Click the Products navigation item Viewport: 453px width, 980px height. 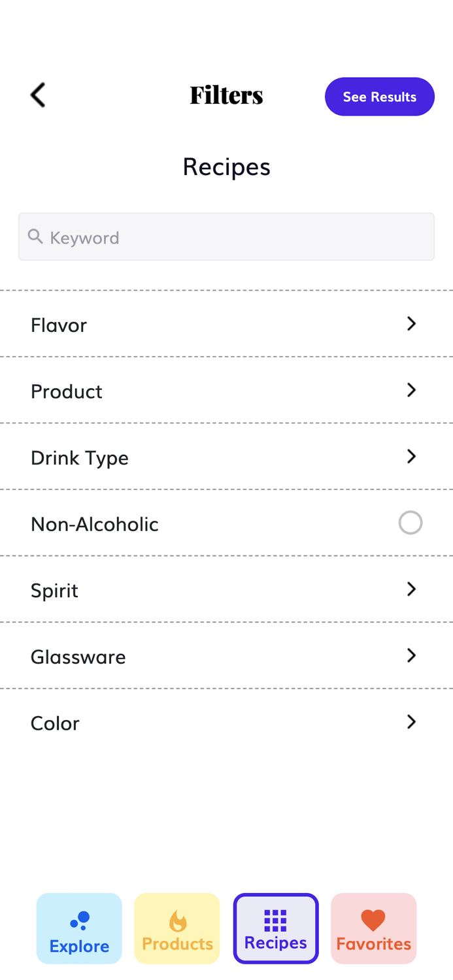pyautogui.click(x=176, y=928)
